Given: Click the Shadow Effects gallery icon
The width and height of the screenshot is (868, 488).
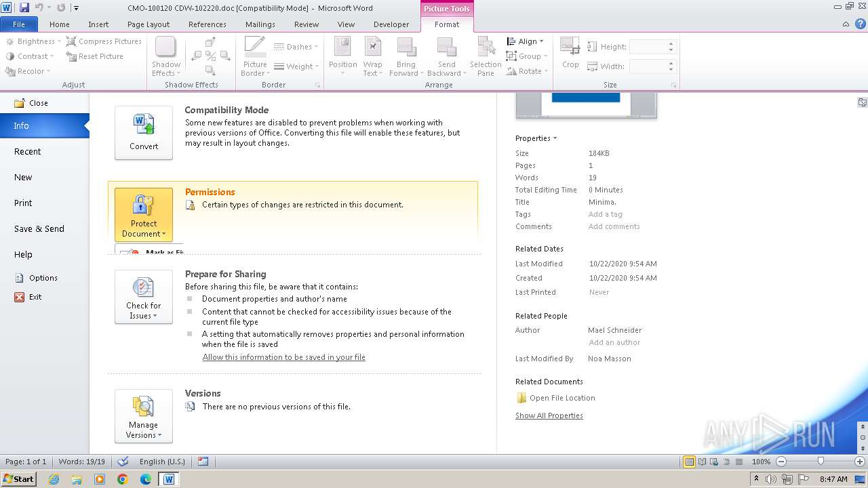Looking at the screenshot, I should [x=165, y=47].
